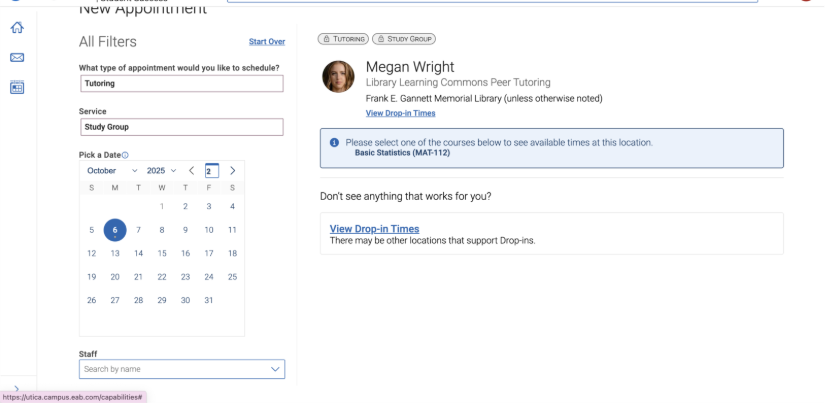Click the Study Group filter tag

click(x=405, y=39)
